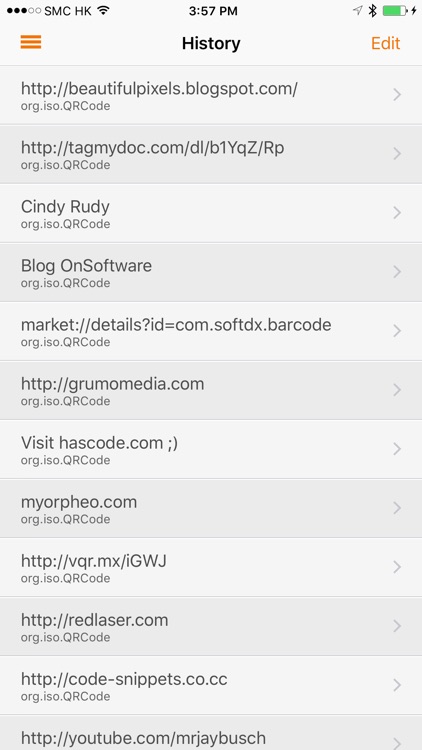Tap chevron beside Cindy Rudy
Viewport: 422px width, 750px height.
coord(397,213)
